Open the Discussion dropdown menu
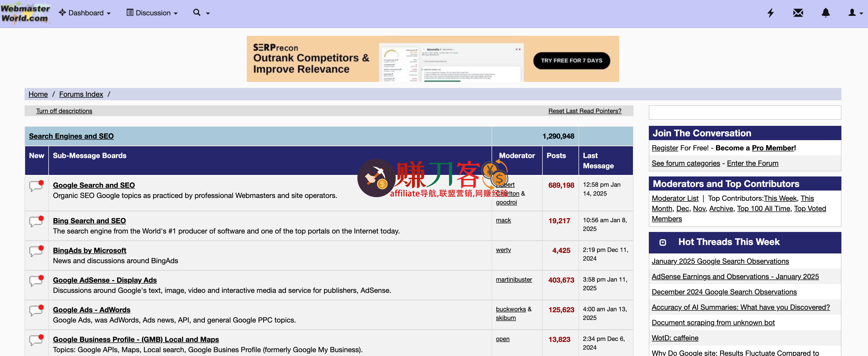 tap(152, 13)
